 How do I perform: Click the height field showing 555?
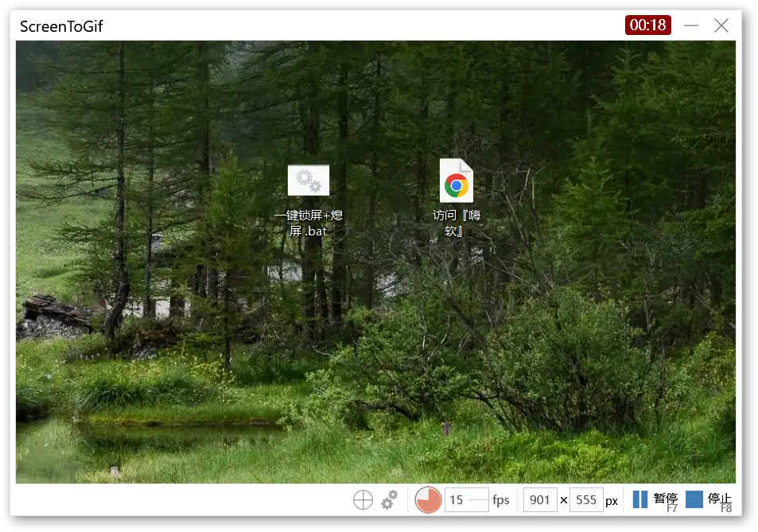tap(586, 499)
